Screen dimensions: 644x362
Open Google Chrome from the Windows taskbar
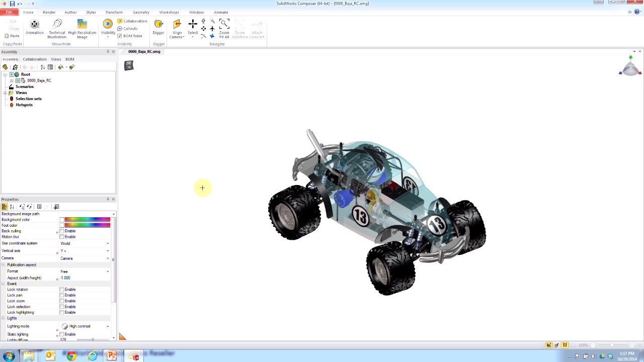pos(71,356)
